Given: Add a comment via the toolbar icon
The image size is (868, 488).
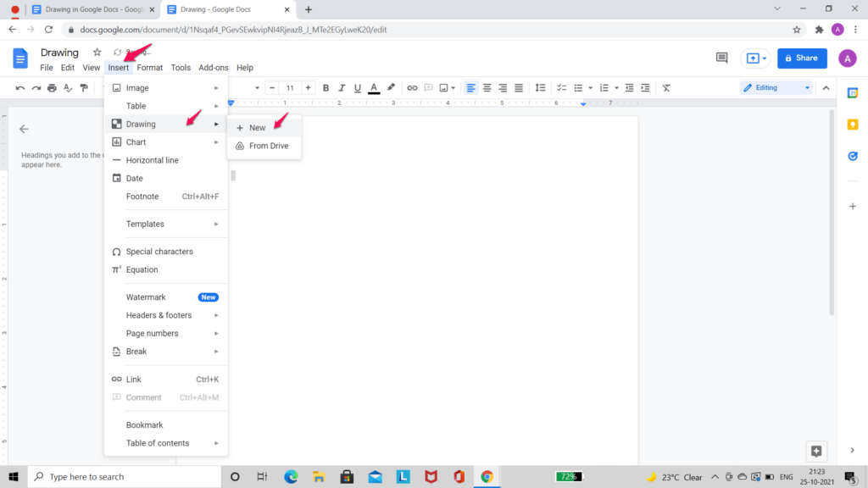Looking at the screenshot, I should pyautogui.click(x=428, y=87).
